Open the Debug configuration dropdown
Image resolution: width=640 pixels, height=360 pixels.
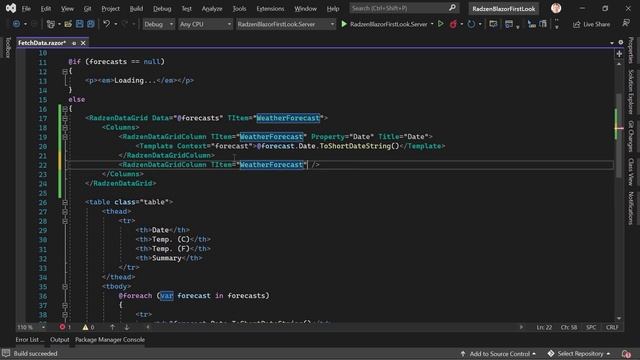click(158, 24)
